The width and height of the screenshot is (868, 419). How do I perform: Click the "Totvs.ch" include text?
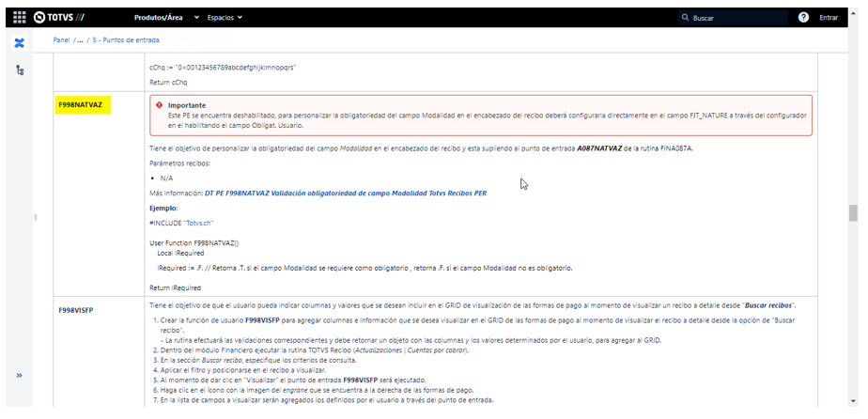point(198,223)
